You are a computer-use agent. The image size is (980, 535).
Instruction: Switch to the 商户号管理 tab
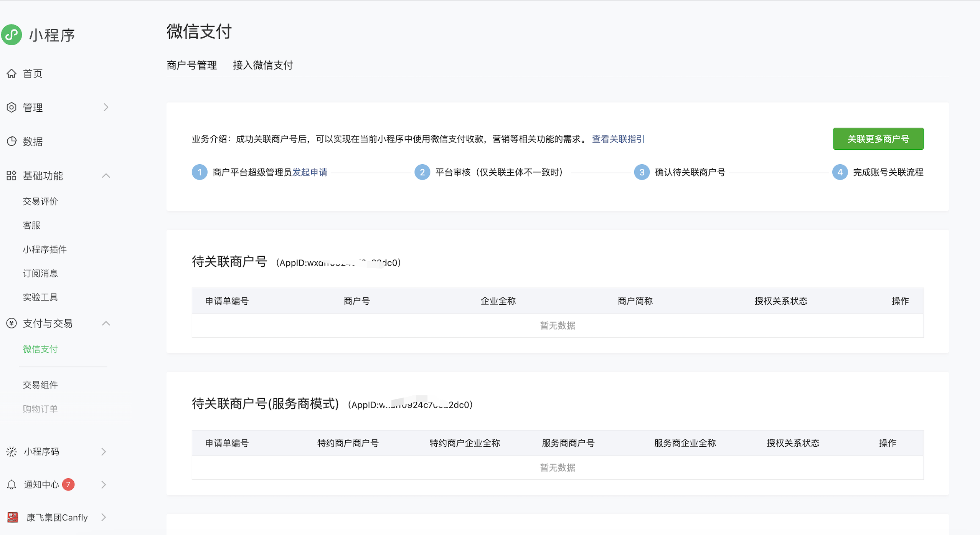[x=192, y=65]
